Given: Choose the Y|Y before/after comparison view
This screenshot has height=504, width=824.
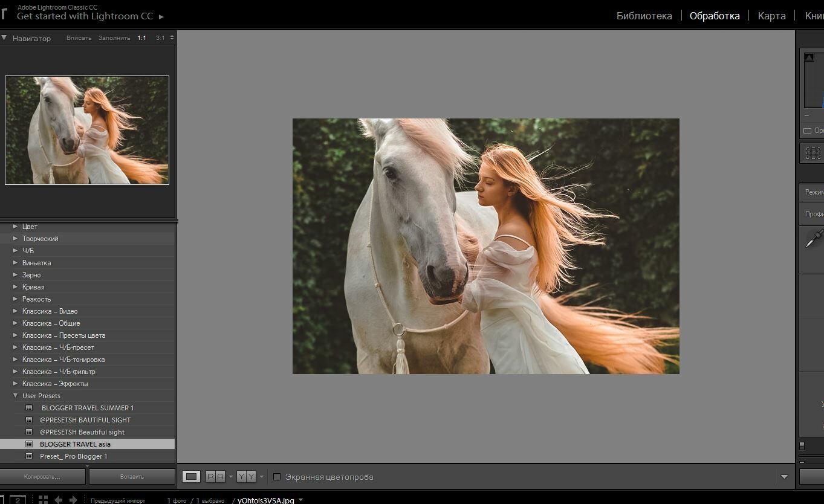Looking at the screenshot, I should click(246, 477).
